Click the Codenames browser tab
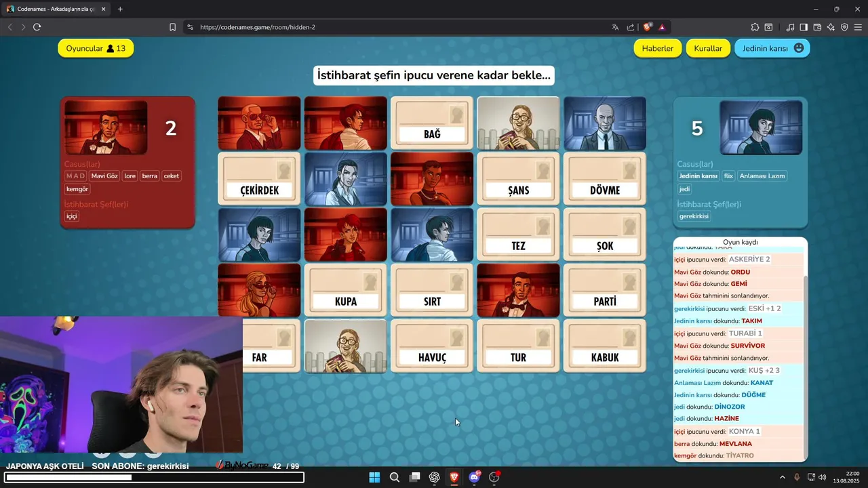Viewport: 868px width, 488px height. [57, 9]
